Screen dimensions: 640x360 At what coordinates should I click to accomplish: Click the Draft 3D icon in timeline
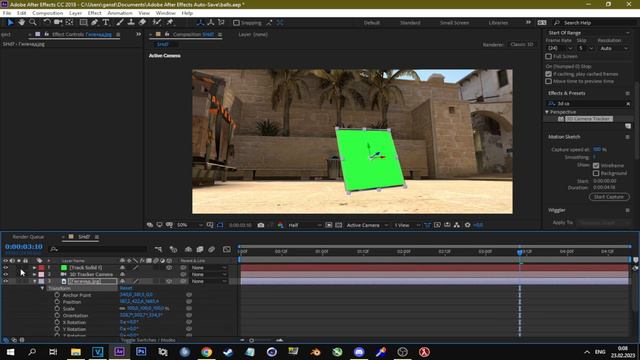pos(173,249)
